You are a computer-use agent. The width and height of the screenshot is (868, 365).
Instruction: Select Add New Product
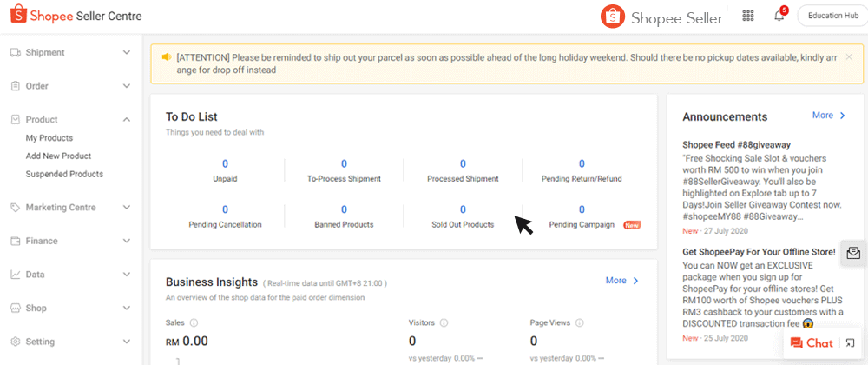tap(59, 156)
